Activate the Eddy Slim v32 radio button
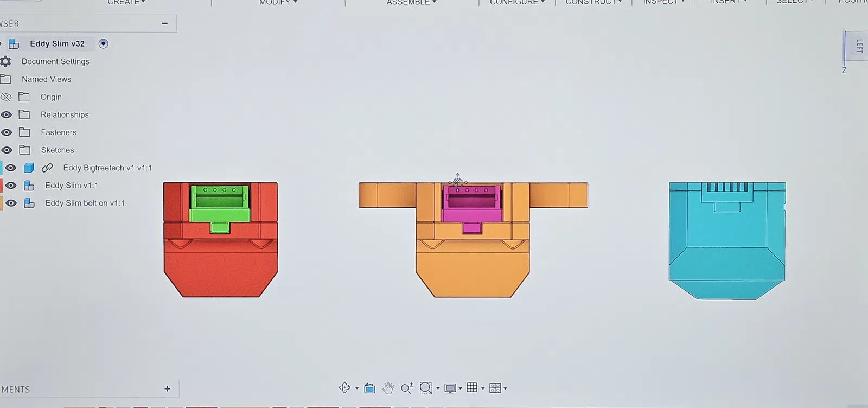868x408 pixels. tap(104, 43)
